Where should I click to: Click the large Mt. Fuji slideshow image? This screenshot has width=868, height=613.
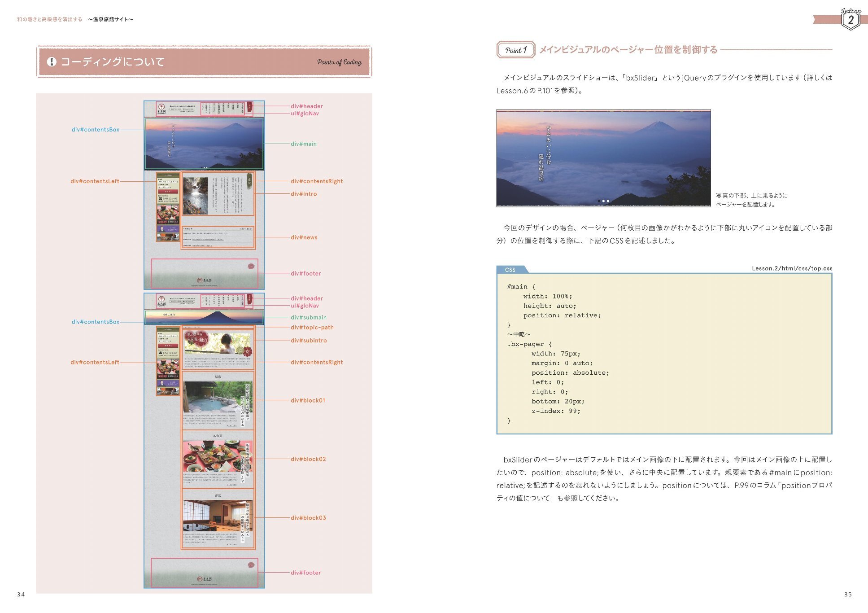[x=603, y=158]
